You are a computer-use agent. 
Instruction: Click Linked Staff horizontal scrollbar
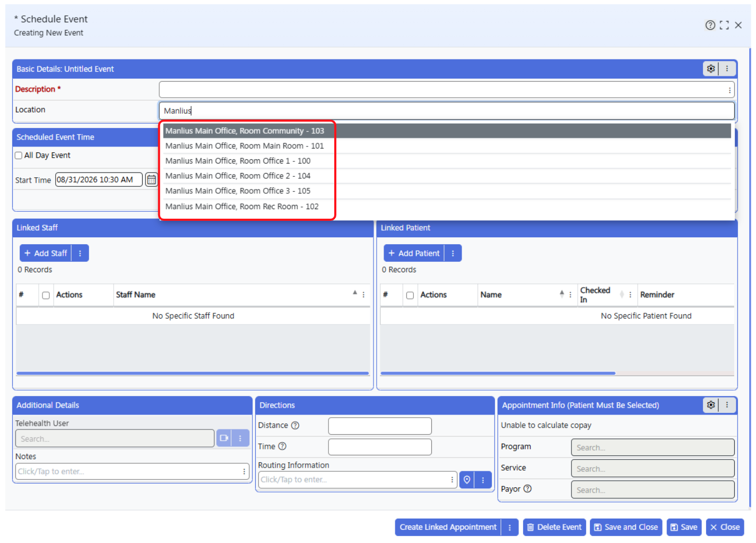click(193, 373)
